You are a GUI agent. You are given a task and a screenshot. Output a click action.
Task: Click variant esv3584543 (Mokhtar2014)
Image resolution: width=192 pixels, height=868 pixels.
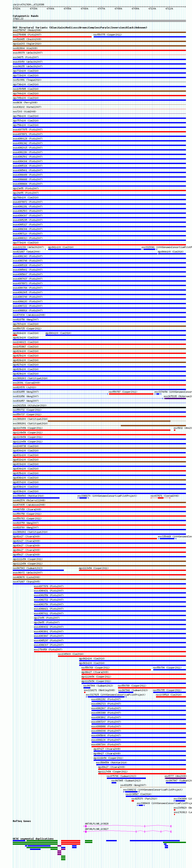[28, 496]
